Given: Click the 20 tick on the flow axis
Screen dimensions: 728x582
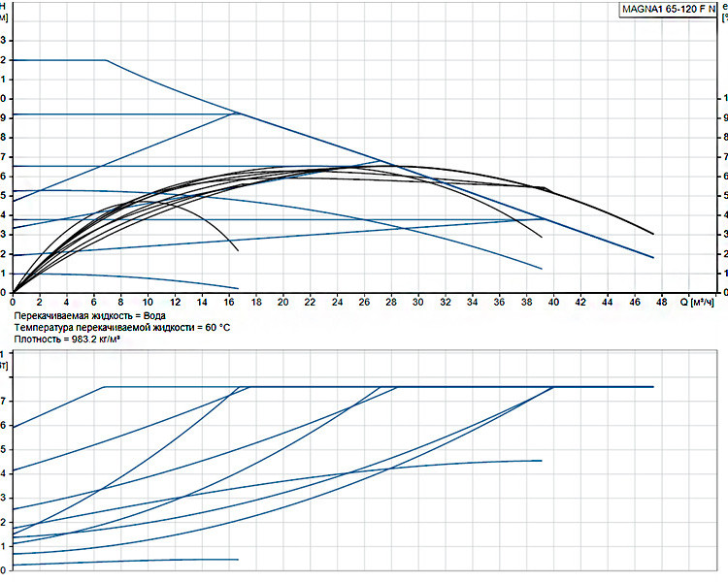Looking at the screenshot, I should point(282,302).
